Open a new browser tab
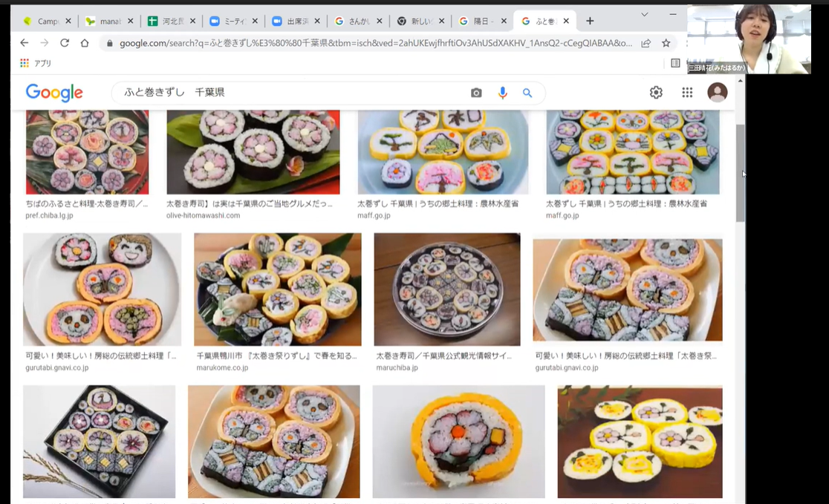Screen dimensions: 829x504 590,21
